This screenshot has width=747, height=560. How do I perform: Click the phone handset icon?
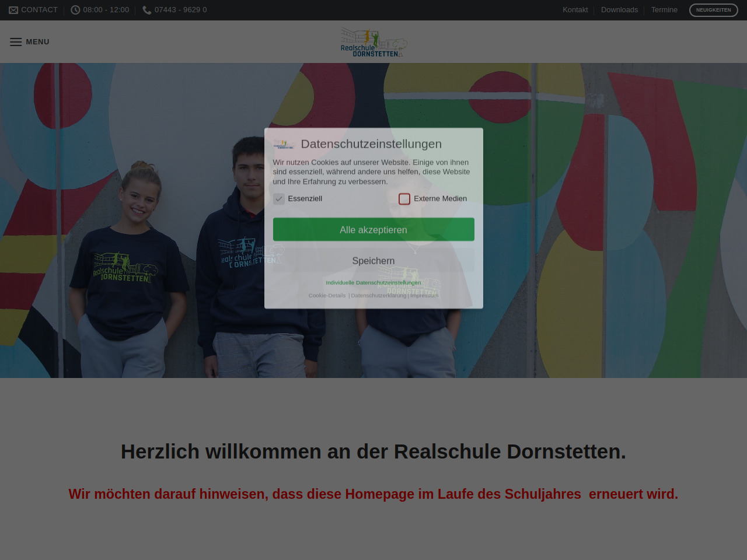point(147,10)
